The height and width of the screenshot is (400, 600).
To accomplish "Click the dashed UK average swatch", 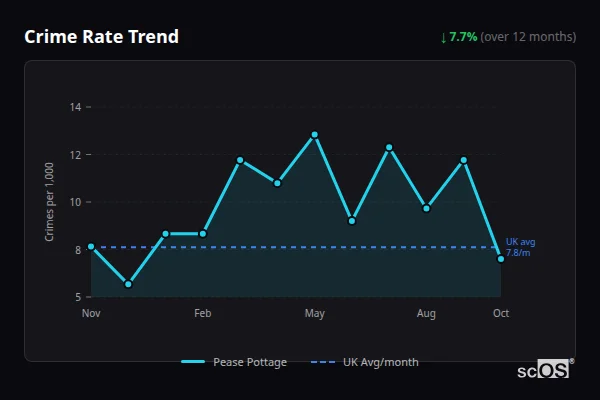I will click(x=323, y=362).
